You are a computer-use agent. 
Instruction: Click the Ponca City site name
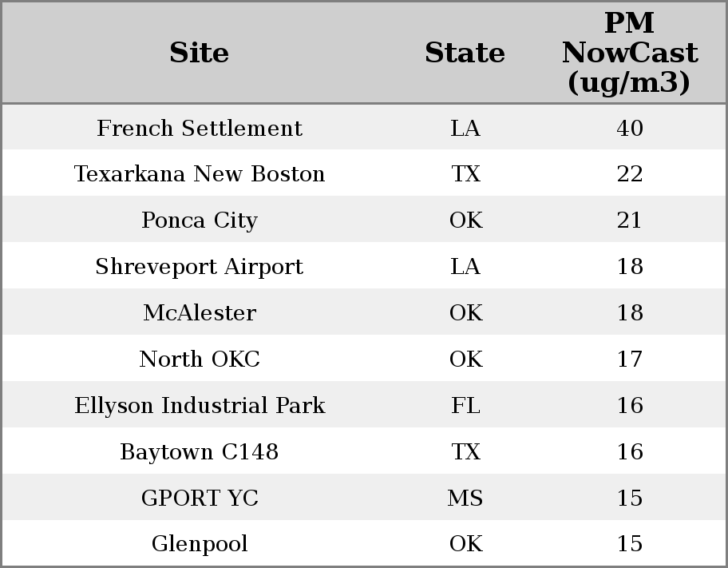click(199, 220)
